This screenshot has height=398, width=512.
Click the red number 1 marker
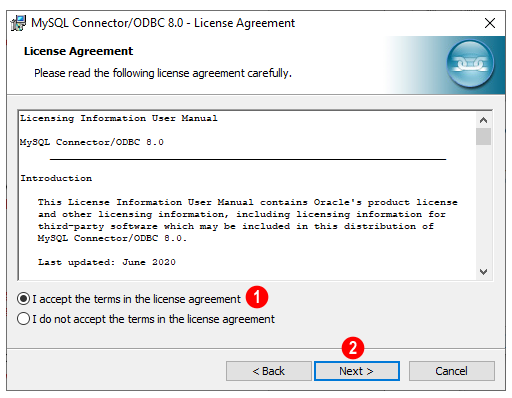(257, 297)
